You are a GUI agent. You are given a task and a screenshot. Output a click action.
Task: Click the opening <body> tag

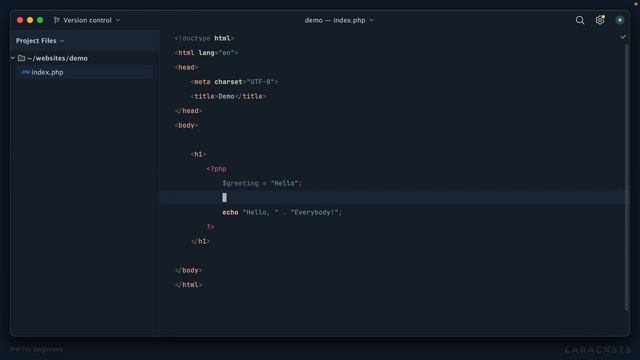[186, 125]
